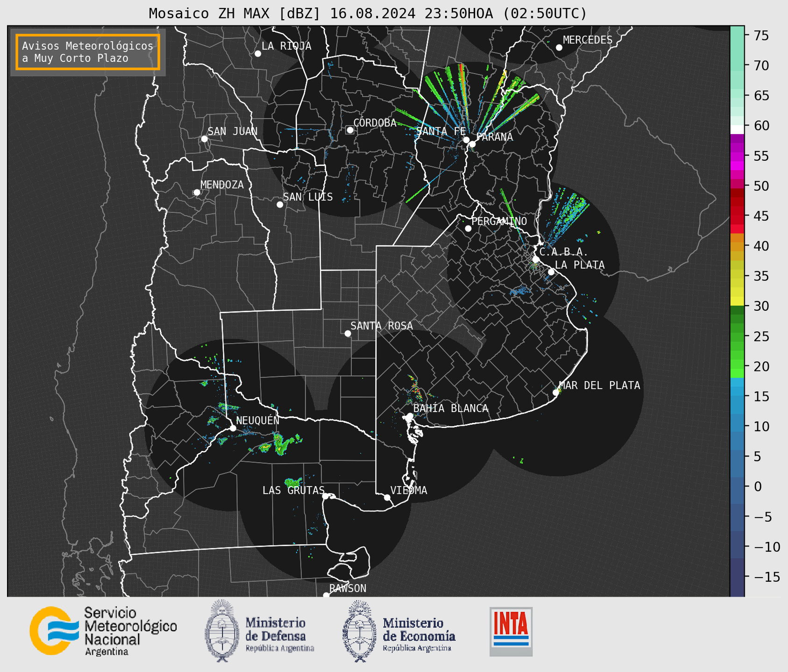The width and height of the screenshot is (788, 672).
Task: Click the SANTA ROSA label text
Action: pos(382,326)
